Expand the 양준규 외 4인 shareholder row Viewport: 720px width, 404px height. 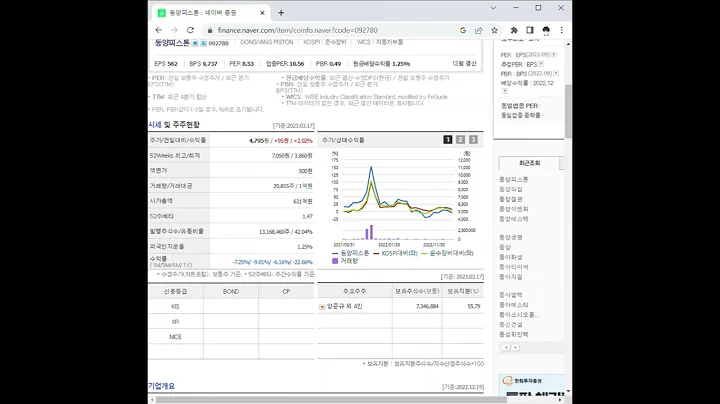322,307
